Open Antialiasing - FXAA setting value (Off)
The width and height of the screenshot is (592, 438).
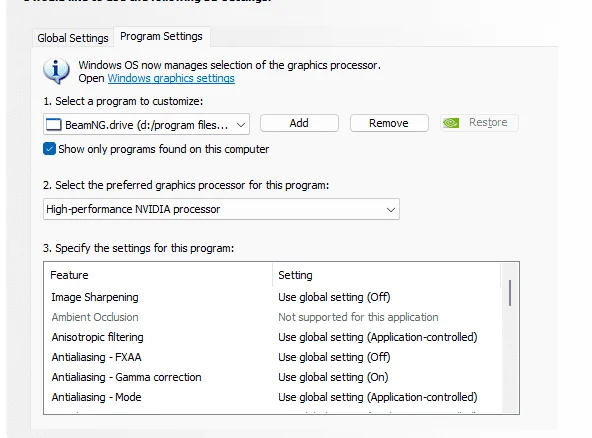(x=334, y=357)
